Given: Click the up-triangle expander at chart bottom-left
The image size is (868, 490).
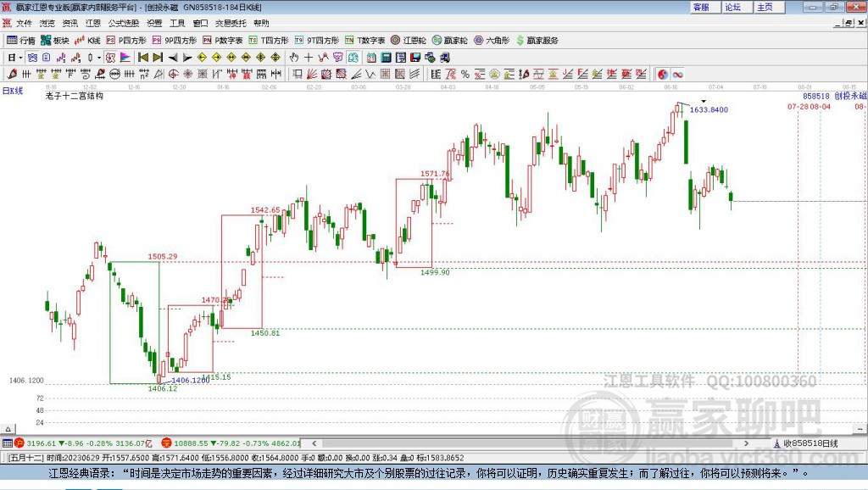Looking at the screenshot, I should tap(8, 429).
